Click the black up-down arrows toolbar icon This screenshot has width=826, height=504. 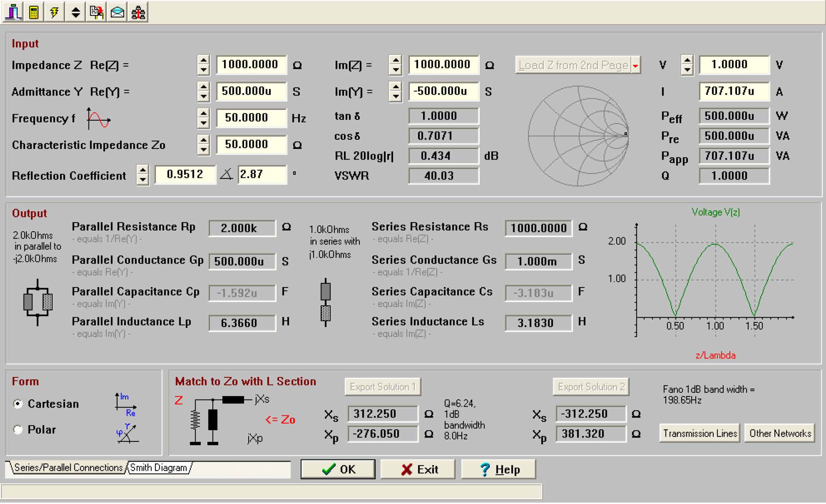tap(76, 12)
